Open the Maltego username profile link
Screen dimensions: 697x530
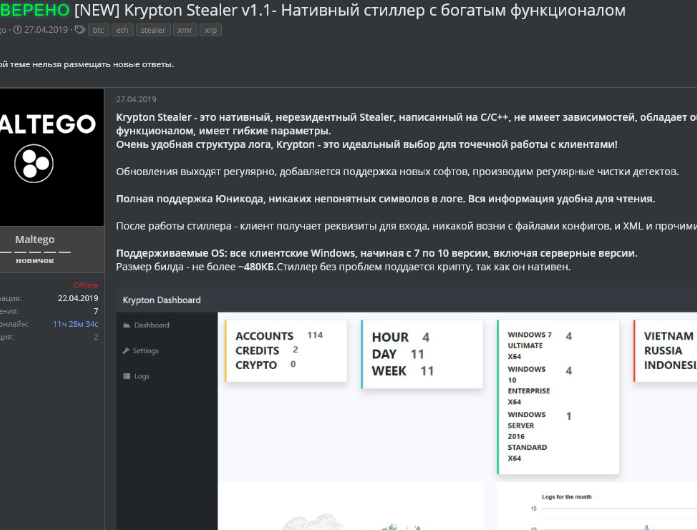[35, 239]
